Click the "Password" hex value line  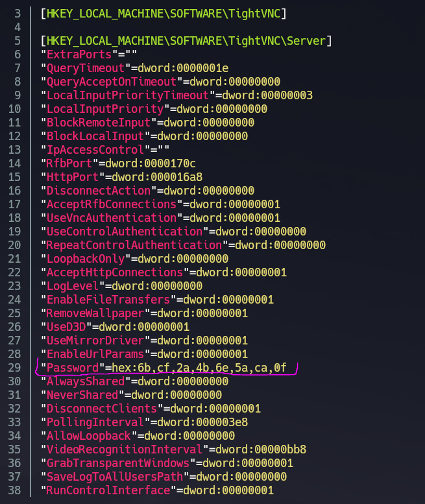coord(164,368)
